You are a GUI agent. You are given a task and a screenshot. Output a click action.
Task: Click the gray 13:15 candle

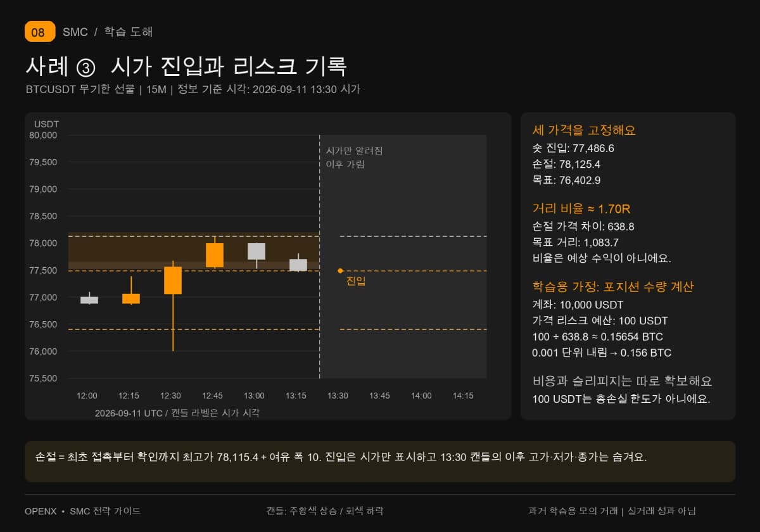click(298, 264)
